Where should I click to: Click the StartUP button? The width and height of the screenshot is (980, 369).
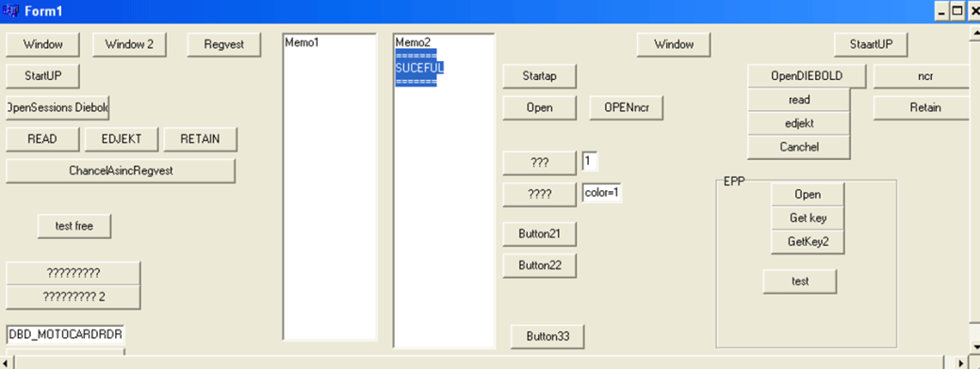[43, 76]
